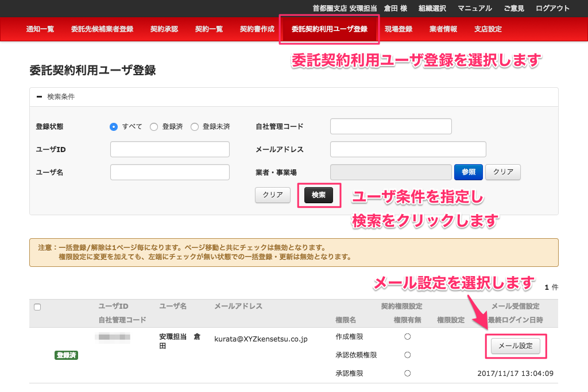Click the ログアウト link
The height and width of the screenshot is (392, 588).
[x=552, y=9]
